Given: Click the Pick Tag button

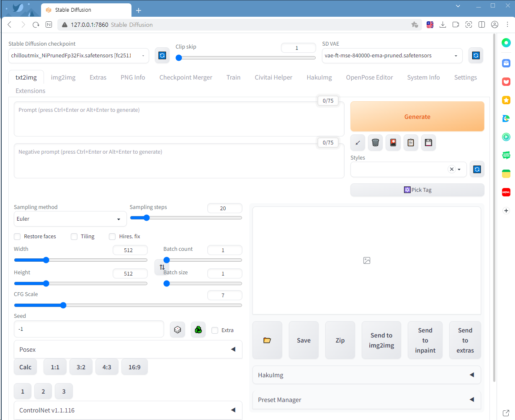Looking at the screenshot, I should click(417, 190).
